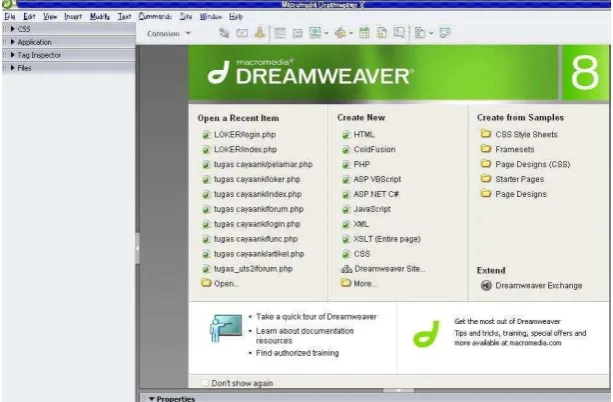Open the Site menu

[x=186, y=16]
